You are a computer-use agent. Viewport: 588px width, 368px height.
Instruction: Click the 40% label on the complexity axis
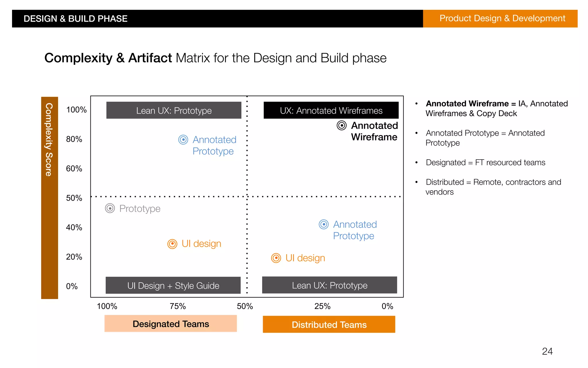pos(74,228)
